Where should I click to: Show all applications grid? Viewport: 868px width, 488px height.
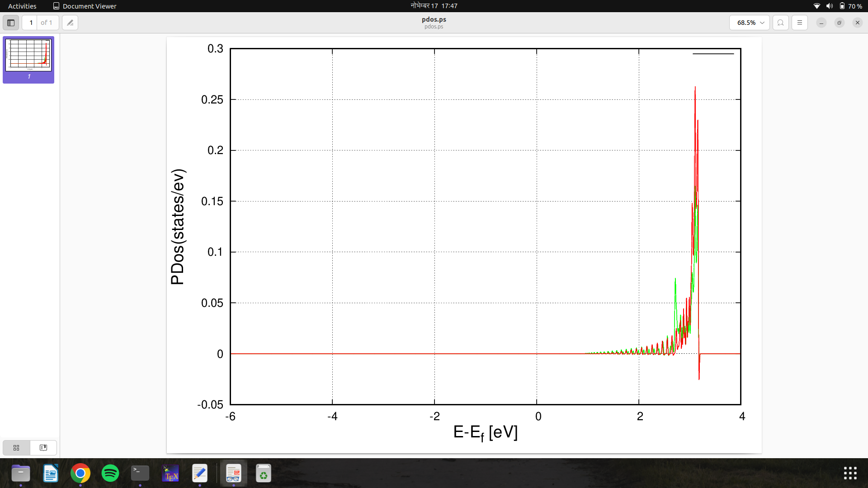850,473
